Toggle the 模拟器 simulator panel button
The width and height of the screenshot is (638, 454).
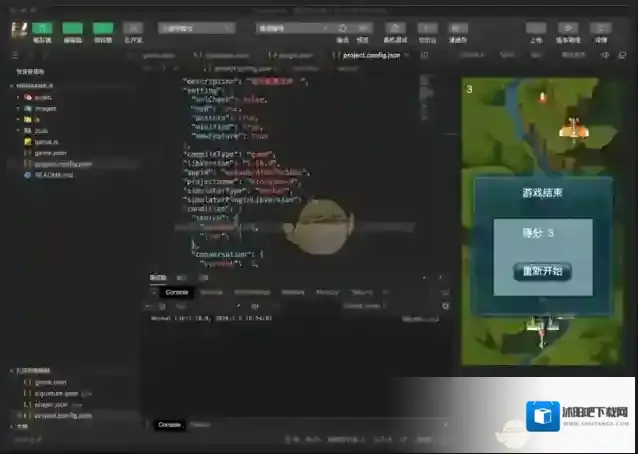(x=42, y=29)
